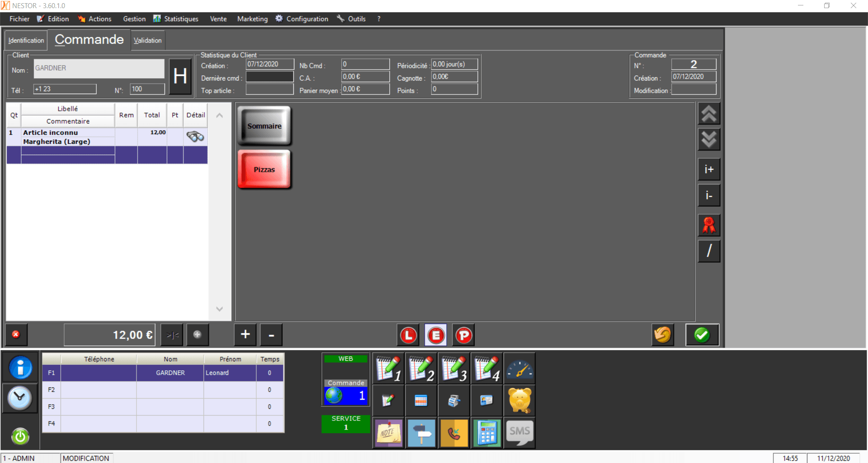The image size is (868, 463).
Task: Click the >|< merge button
Action: tap(172, 335)
